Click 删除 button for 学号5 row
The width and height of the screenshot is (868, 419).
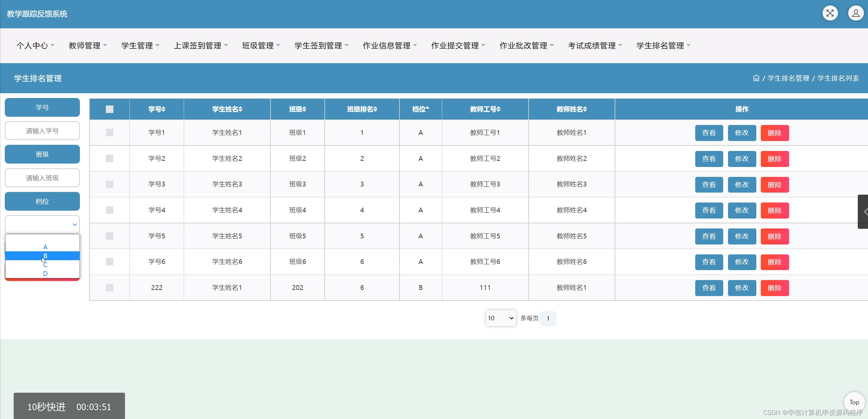tap(774, 236)
